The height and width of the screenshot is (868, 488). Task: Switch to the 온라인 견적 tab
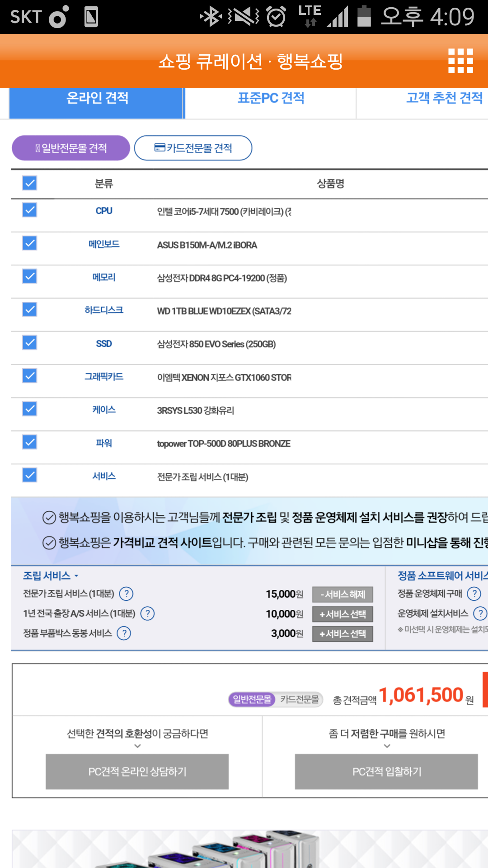[x=97, y=103]
